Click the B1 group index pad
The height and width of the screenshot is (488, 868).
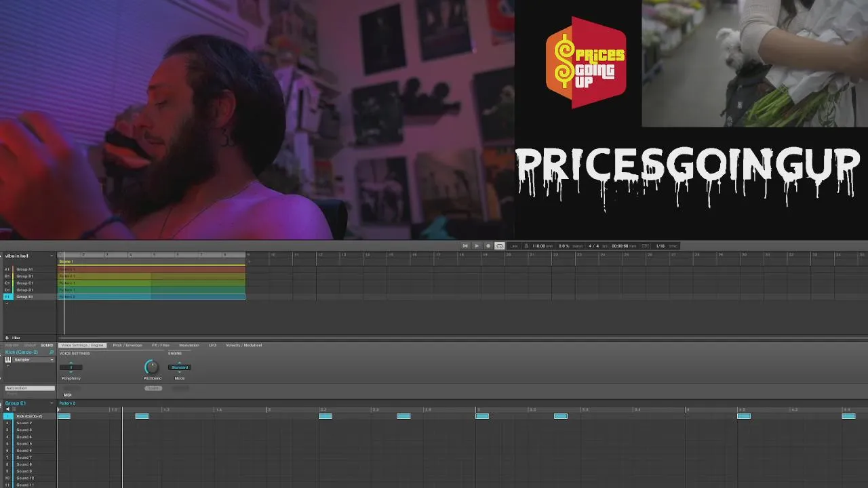pyautogui.click(x=7, y=276)
